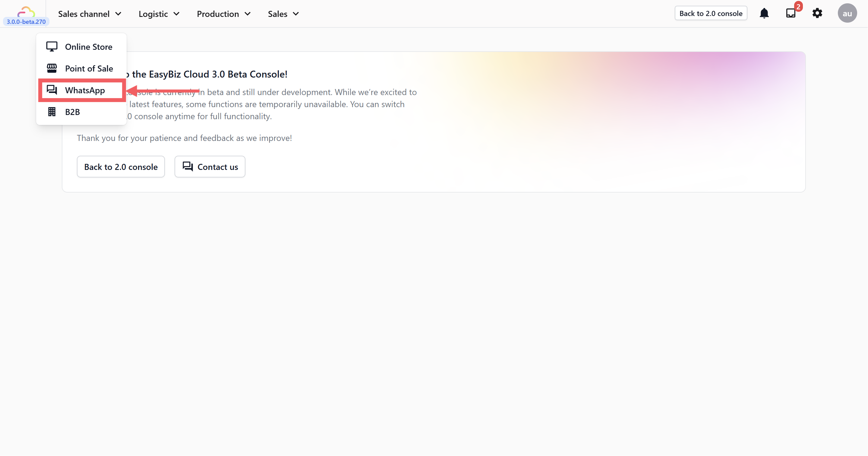Expand the Sales dropdown
The image size is (868, 456).
coord(283,14)
